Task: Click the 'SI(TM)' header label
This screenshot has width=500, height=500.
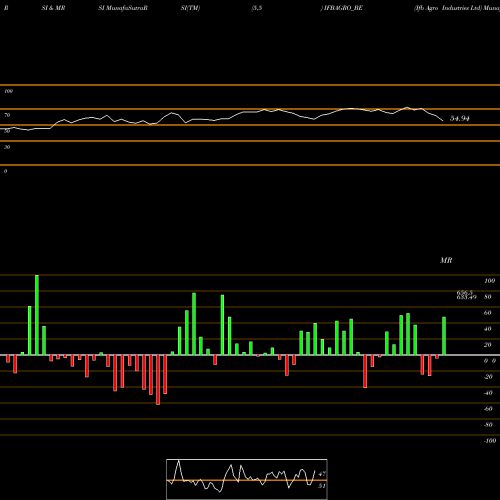Action: tap(190, 8)
